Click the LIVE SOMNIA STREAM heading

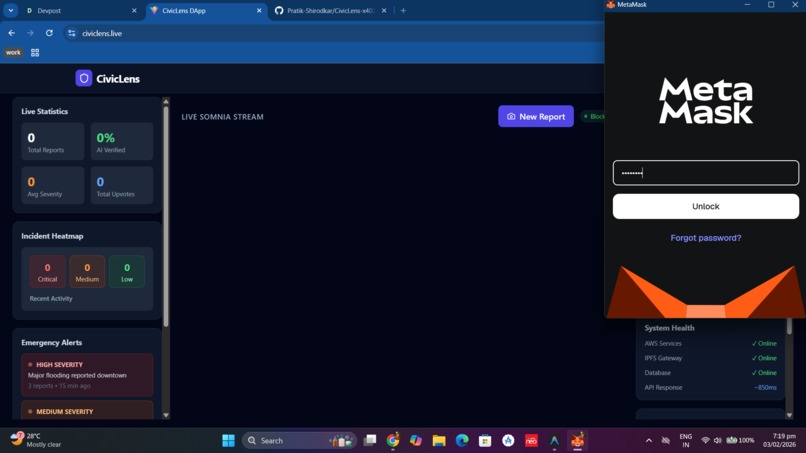point(222,117)
